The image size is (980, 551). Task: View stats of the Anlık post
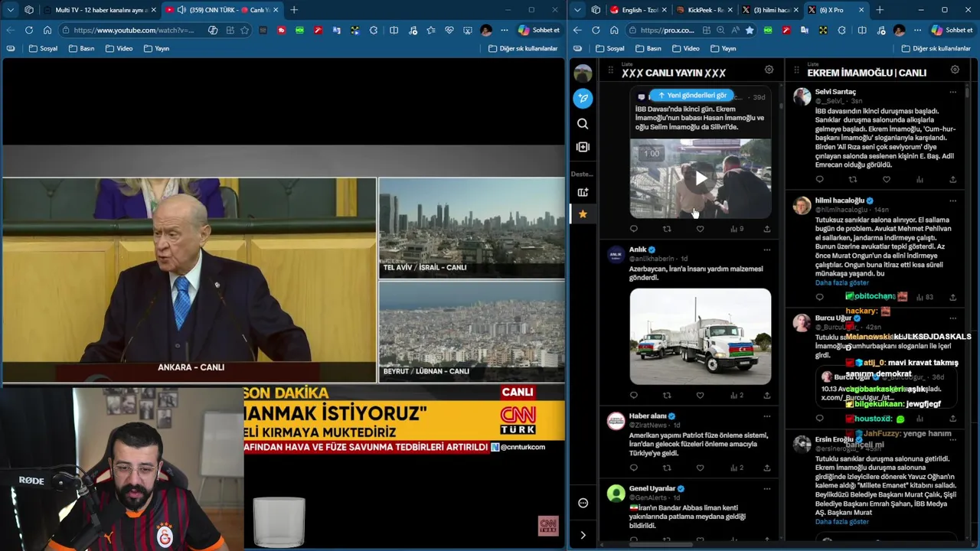tap(737, 396)
